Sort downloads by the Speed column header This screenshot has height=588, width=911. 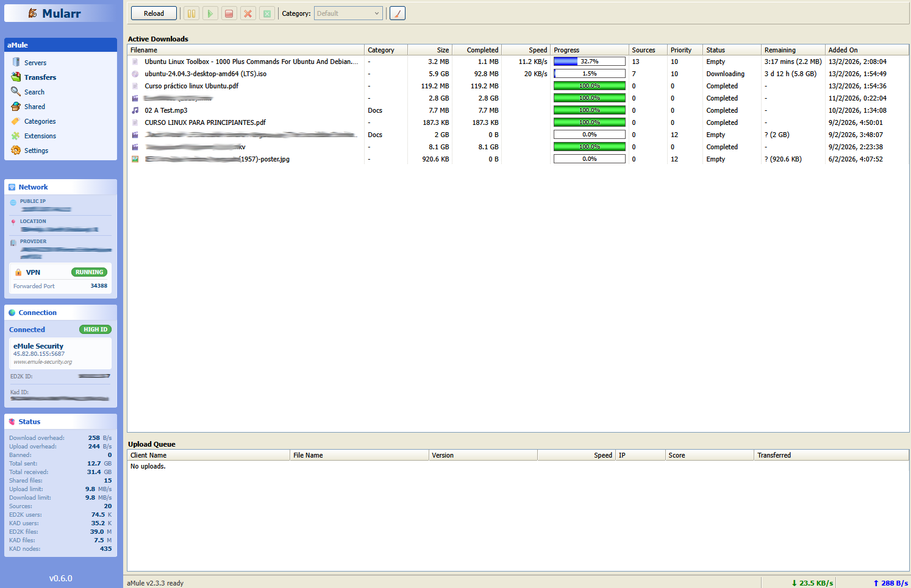coord(537,50)
